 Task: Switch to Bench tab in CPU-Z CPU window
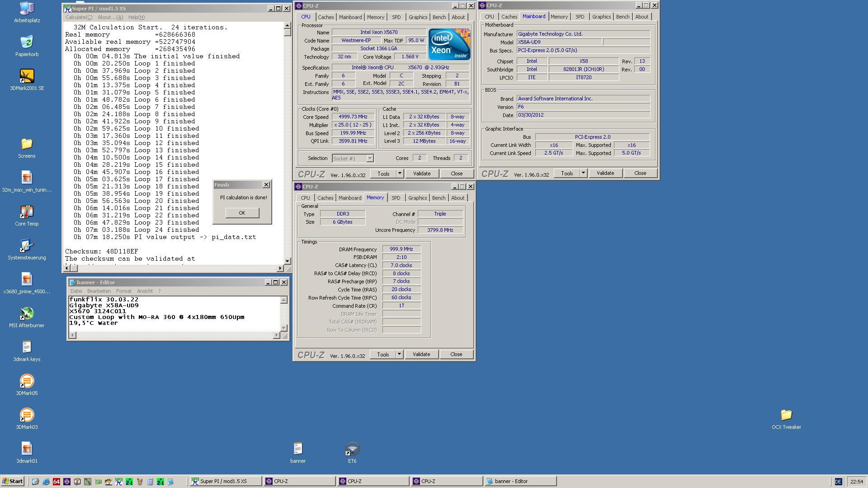pyautogui.click(x=439, y=17)
